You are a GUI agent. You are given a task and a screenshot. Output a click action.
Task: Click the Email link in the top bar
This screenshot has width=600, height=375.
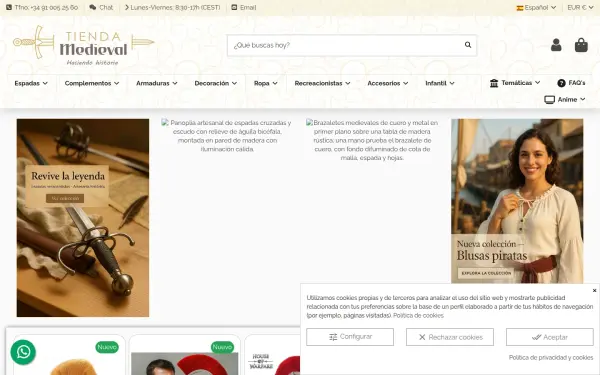[x=244, y=7]
